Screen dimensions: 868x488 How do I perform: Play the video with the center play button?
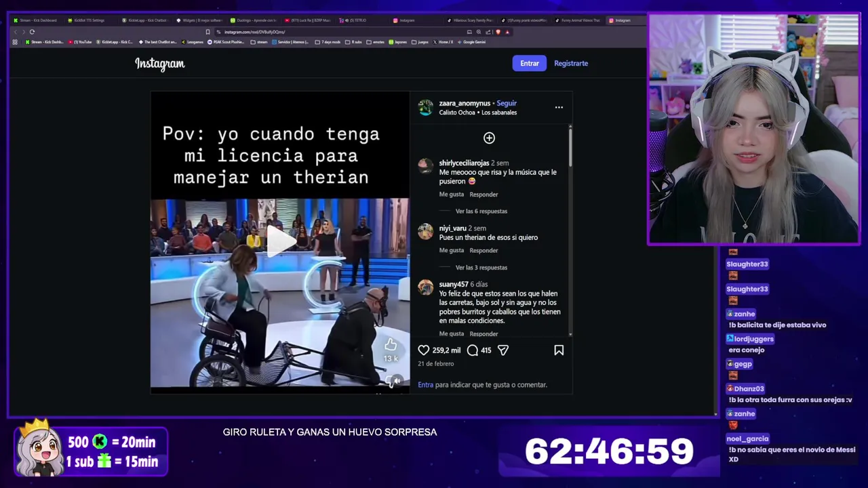pyautogui.click(x=281, y=240)
